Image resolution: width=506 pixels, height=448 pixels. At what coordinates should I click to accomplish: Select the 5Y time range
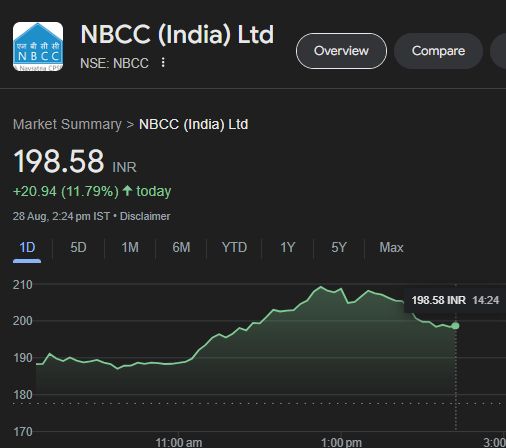(339, 248)
